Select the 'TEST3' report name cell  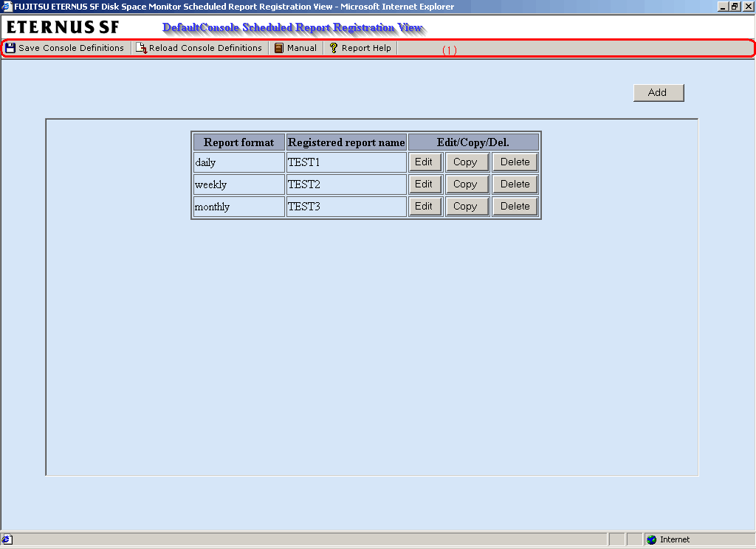point(346,207)
